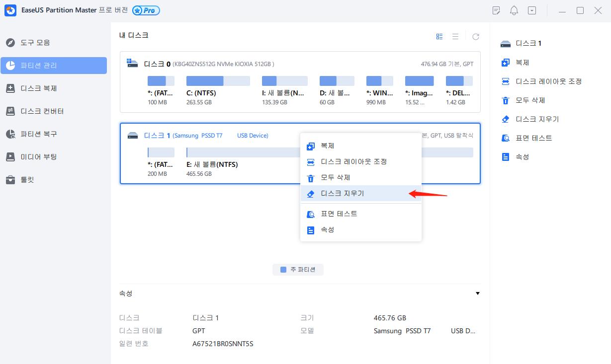Open 미디어 부팅 in the sidebar
The width and height of the screenshot is (611, 364).
tap(54, 157)
